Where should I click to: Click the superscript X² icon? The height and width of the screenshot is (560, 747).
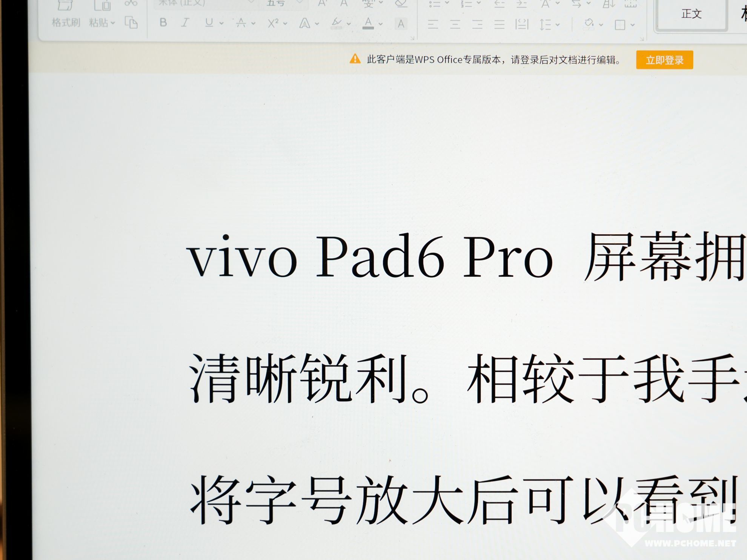coord(273,24)
